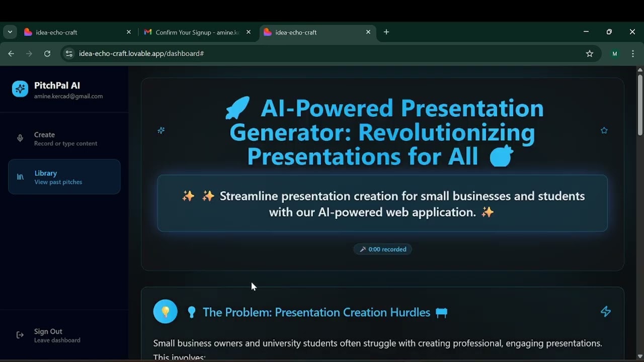Reload the current page
644x362 pixels.
pyautogui.click(x=47, y=53)
